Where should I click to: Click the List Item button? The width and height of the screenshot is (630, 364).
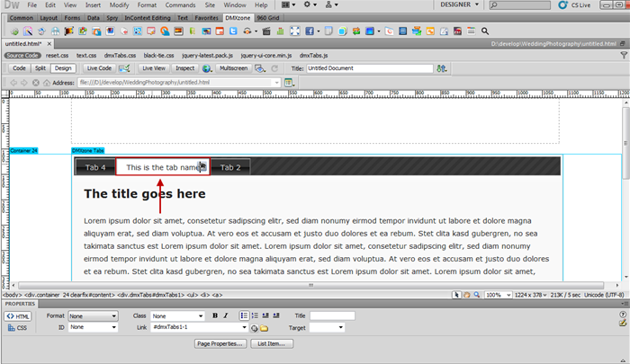tap(272, 343)
